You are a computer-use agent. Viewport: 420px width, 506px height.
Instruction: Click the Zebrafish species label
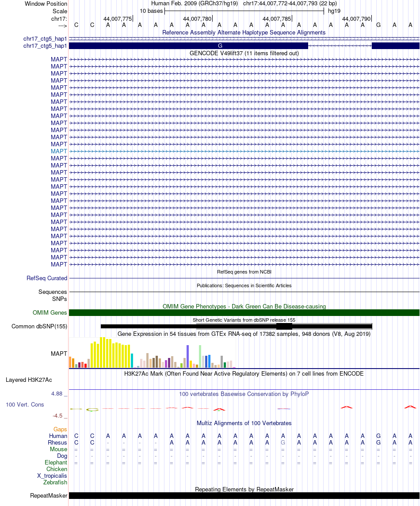[55, 483]
